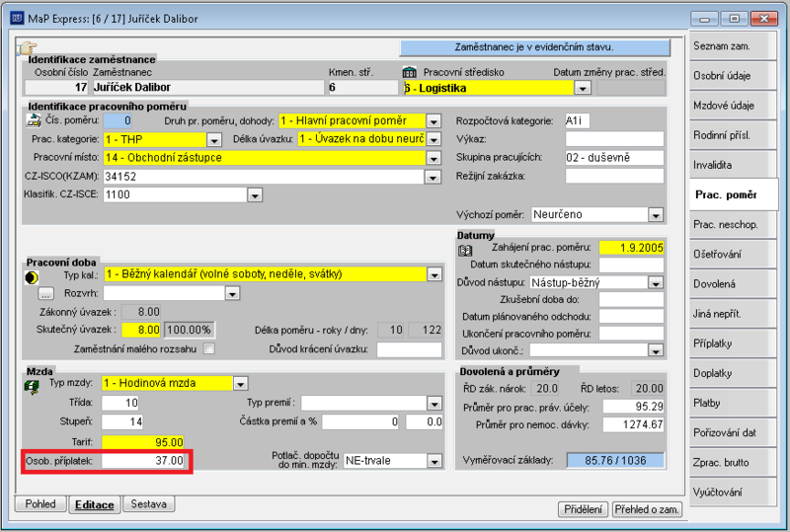790x532 pixels.
Task: Click the Třída field with value 10
Action: pos(119,403)
